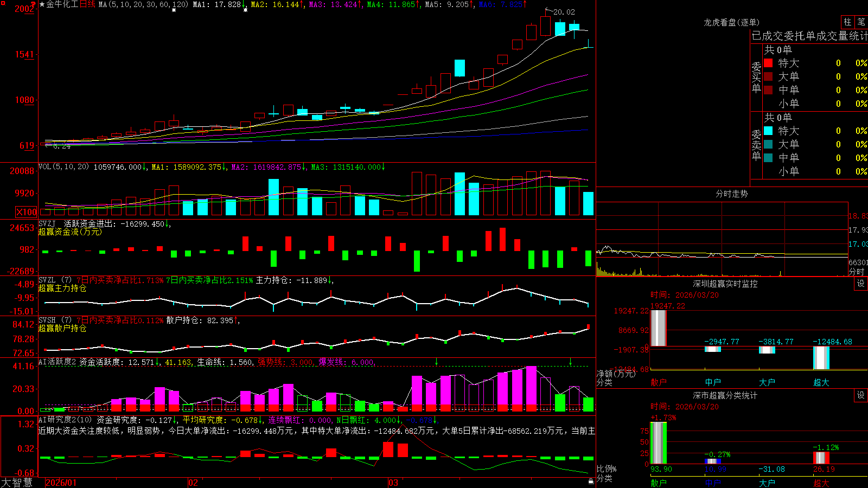Click the 超赢散户持仓 label

pyautogui.click(x=62, y=328)
